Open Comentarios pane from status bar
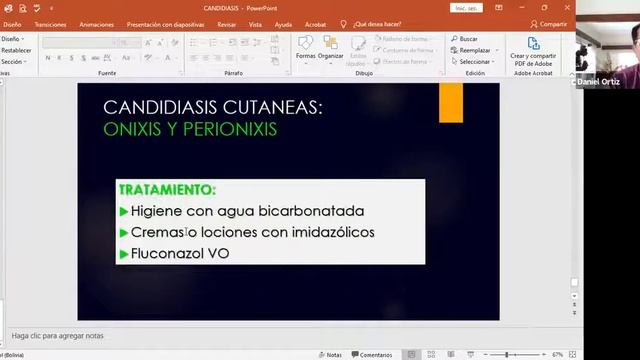Screen dimensions: 640x360 pos(372,355)
